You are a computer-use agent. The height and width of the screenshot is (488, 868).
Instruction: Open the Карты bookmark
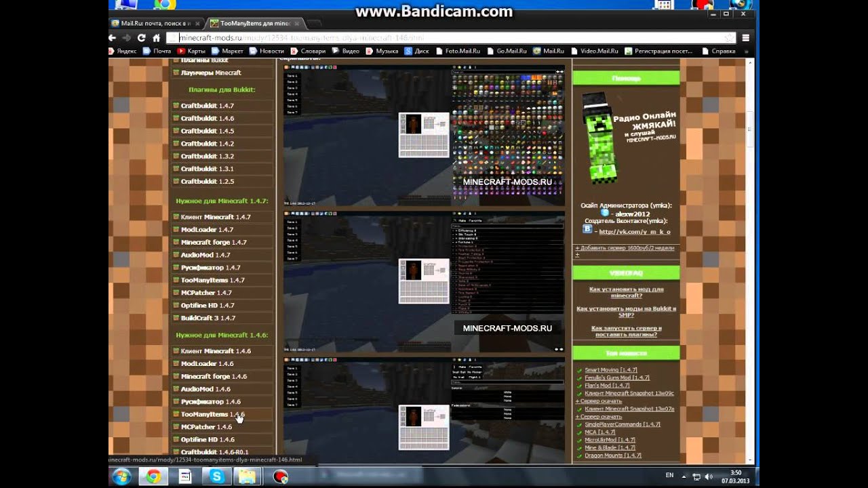pyautogui.click(x=192, y=51)
